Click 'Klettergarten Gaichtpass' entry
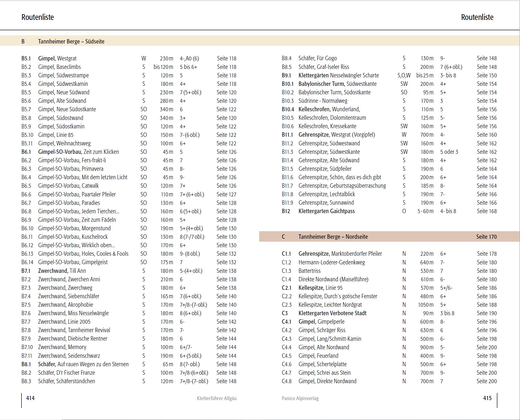 [326, 211]
